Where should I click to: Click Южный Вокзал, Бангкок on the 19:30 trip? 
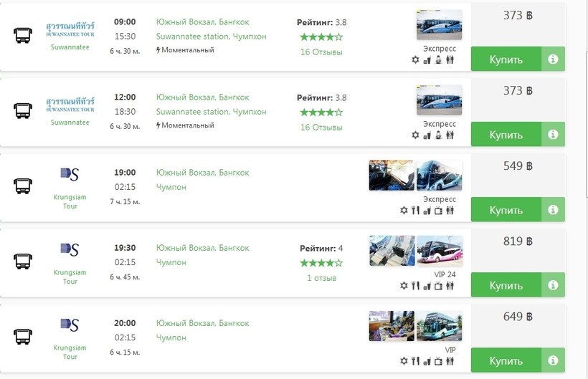(202, 248)
